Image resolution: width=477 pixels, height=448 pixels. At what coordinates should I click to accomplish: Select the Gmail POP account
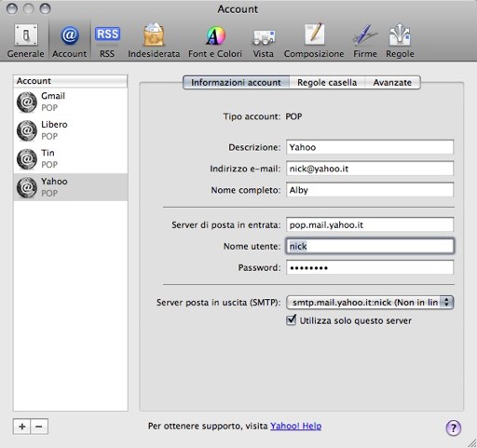71,102
